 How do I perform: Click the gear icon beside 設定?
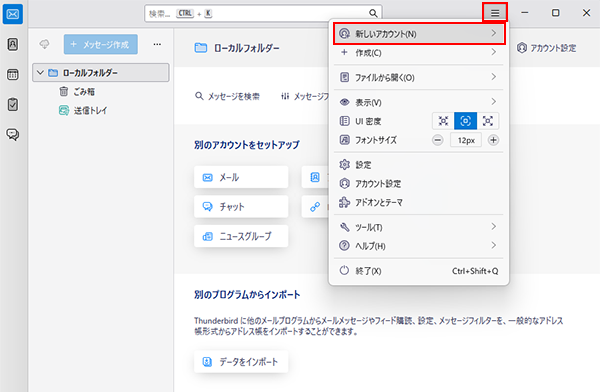click(344, 165)
